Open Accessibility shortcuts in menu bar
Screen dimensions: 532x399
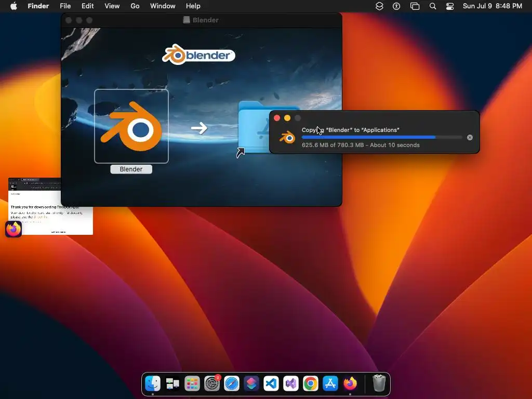click(x=396, y=6)
